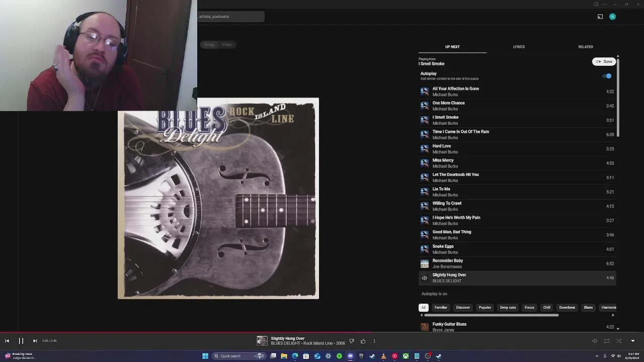Click the speaker icon beside Slightly Hung Over
Viewport: 644px width, 362px height.
pos(425,278)
